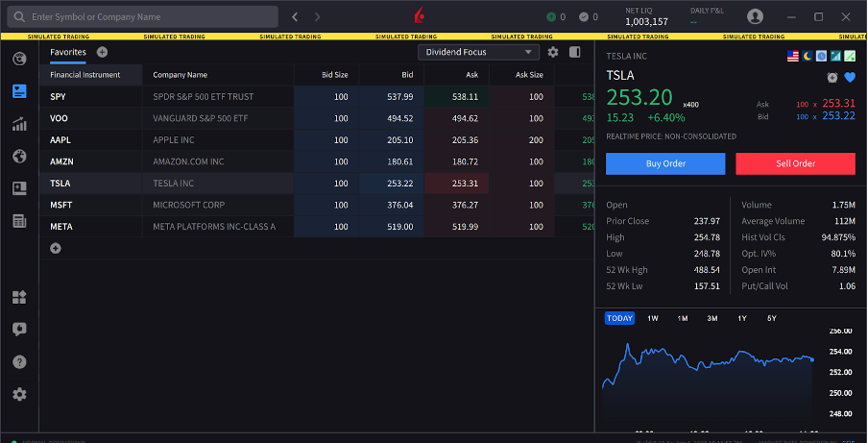
Task: Click the Buy Order button
Action: [x=665, y=164]
